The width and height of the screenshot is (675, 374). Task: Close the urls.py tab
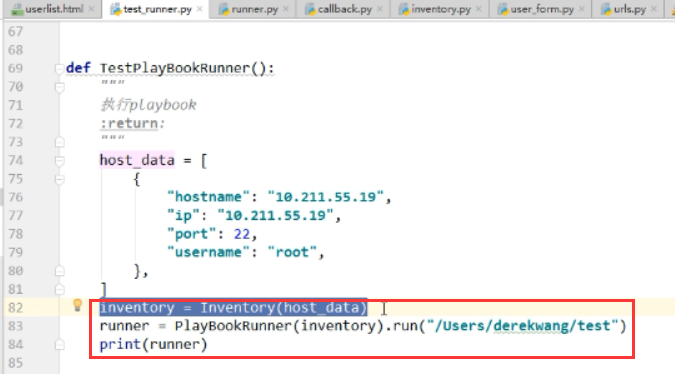pyautogui.click(x=654, y=9)
